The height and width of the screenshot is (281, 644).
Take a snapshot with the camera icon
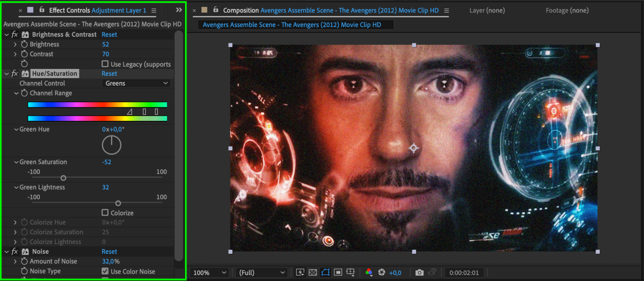(x=419, y=273)
